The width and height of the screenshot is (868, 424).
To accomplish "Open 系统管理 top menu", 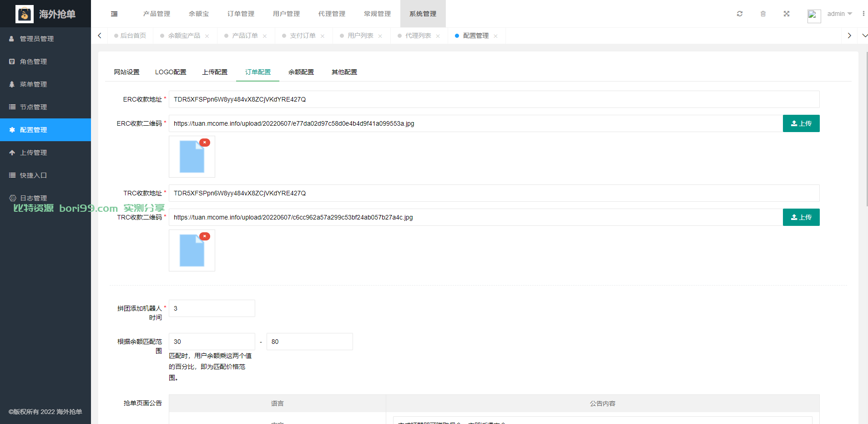I will click(423, 14).
